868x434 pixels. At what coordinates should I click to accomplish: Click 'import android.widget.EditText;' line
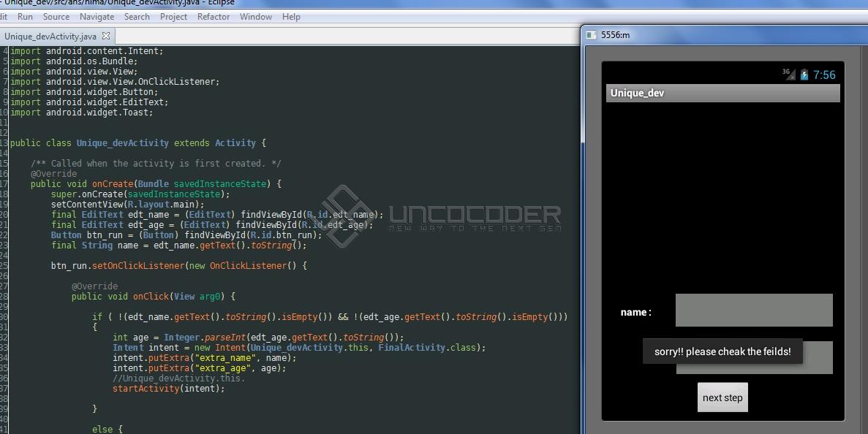[x=89, y=102]
